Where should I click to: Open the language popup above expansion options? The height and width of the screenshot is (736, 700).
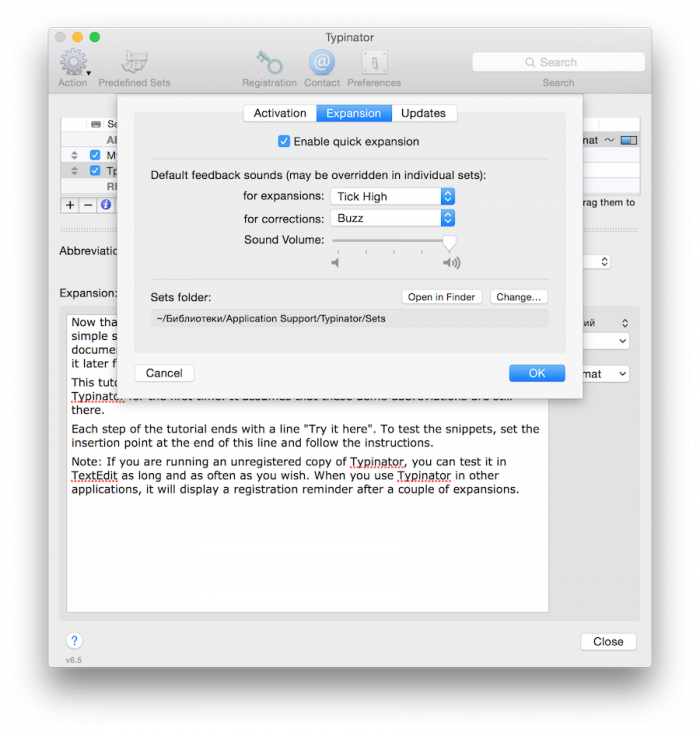(625, 323)
